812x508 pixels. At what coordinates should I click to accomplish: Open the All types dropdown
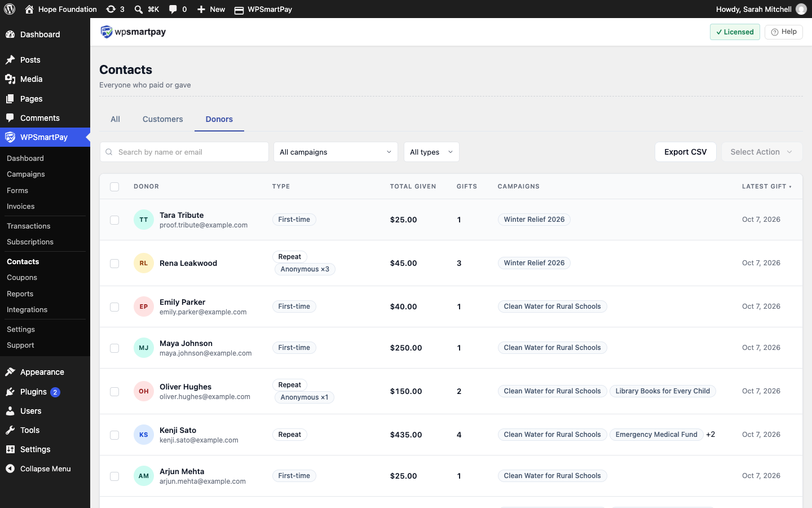[x=431, y=152]
